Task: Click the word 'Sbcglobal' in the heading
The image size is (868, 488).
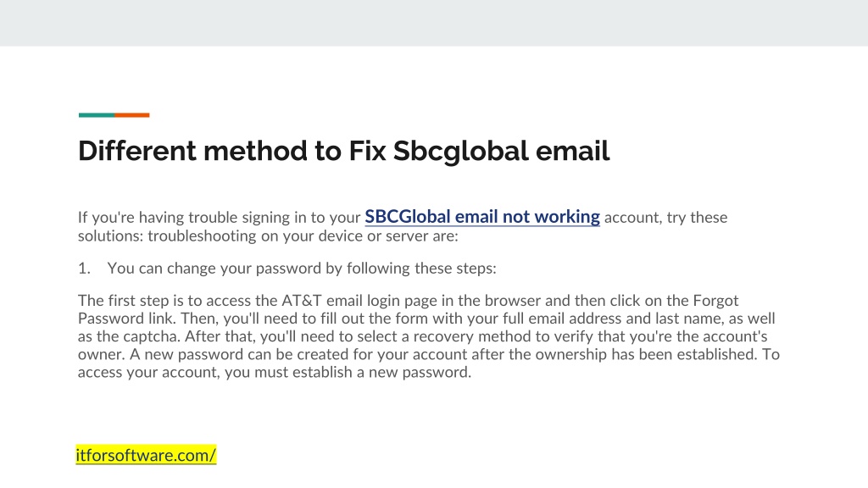Action: point(460,151)
